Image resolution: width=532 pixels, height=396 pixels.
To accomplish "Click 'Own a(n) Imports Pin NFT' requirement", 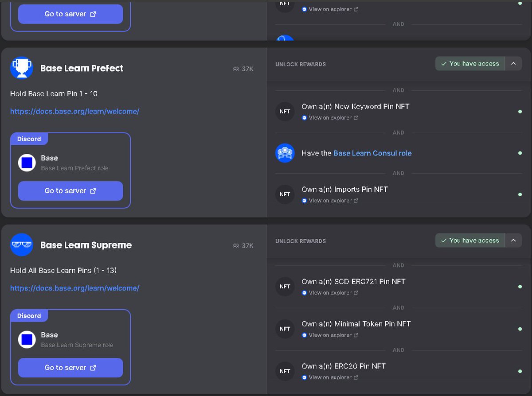I will [345, 189].
